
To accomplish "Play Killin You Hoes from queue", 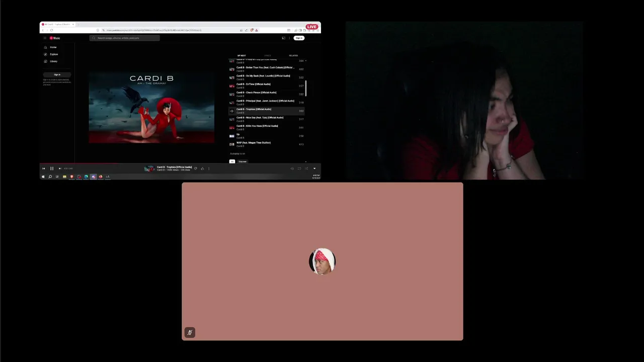I will 267,128.
